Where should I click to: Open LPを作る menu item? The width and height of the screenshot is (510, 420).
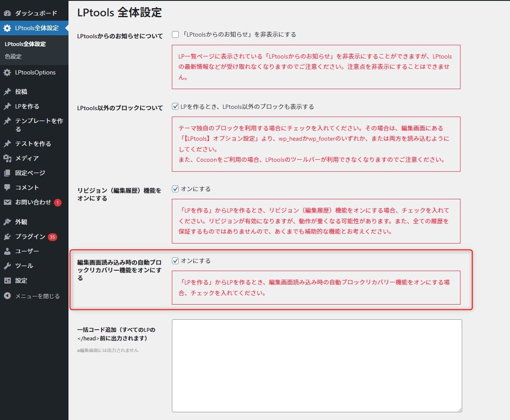34,106
